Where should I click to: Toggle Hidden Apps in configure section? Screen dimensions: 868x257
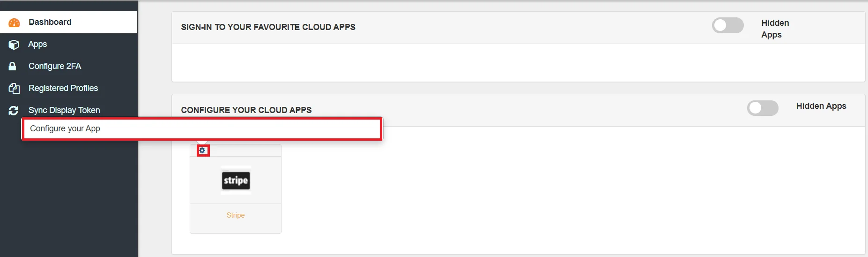(763, 108)
